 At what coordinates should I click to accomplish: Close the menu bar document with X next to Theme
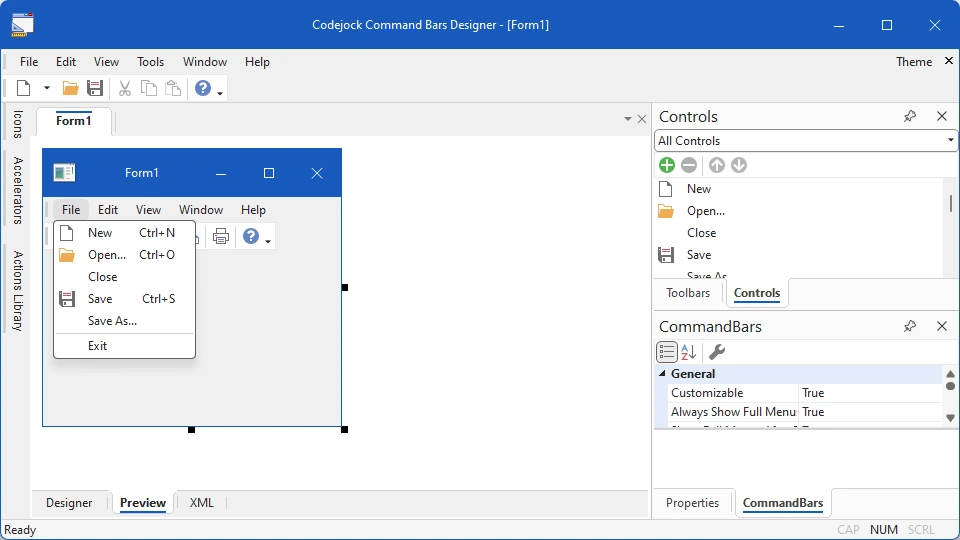pos(948,61)
